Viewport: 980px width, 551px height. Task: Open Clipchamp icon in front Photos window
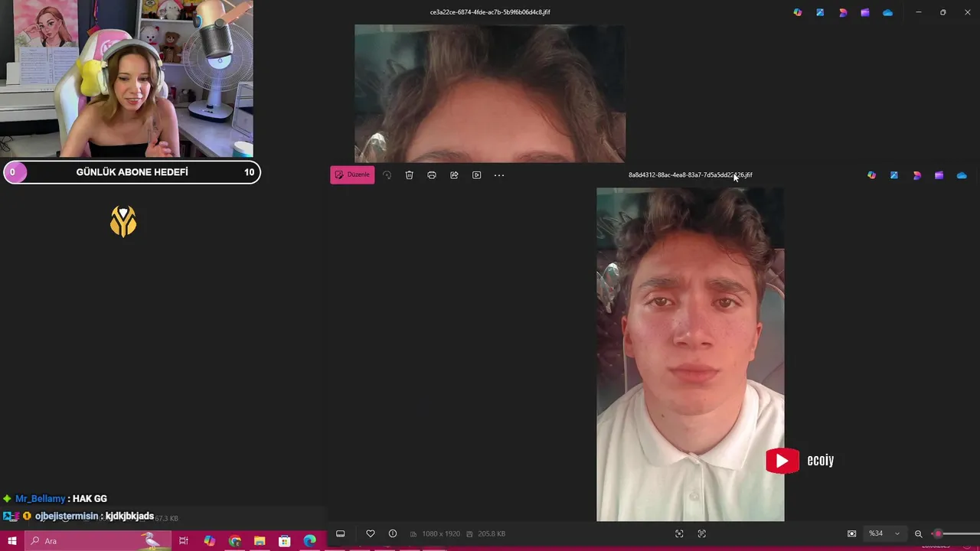[x=916, y=175]
